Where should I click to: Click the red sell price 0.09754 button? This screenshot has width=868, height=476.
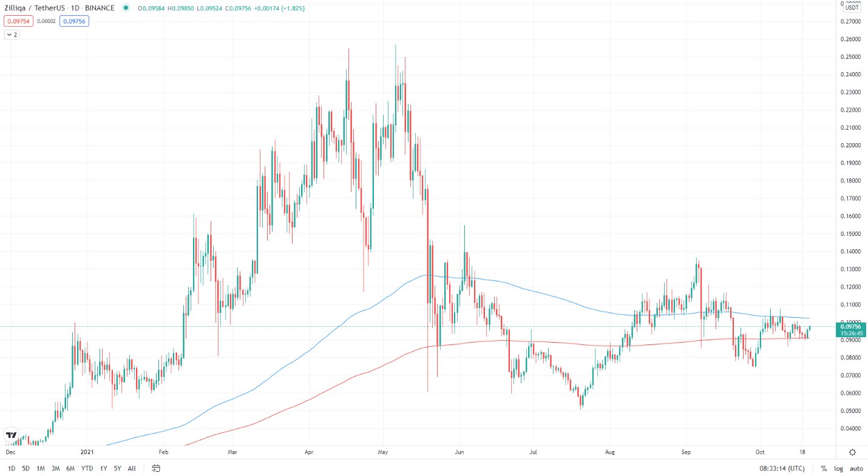(x=19, y=21)
